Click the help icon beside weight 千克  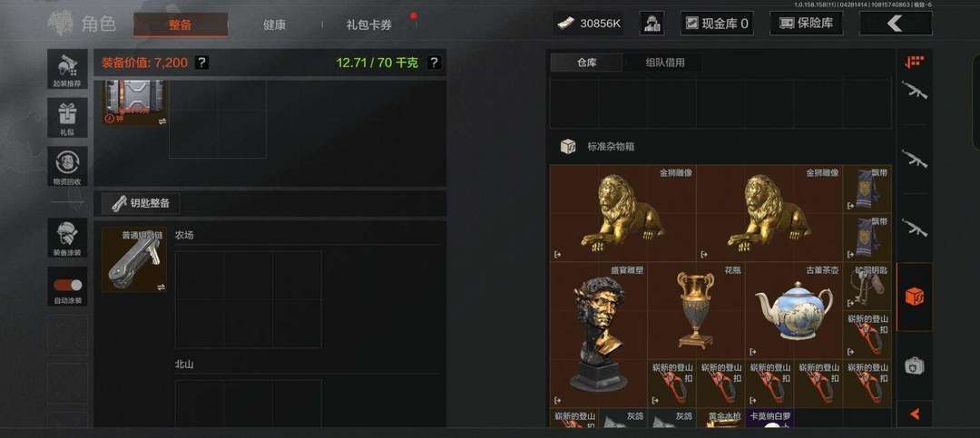point(435,63)
